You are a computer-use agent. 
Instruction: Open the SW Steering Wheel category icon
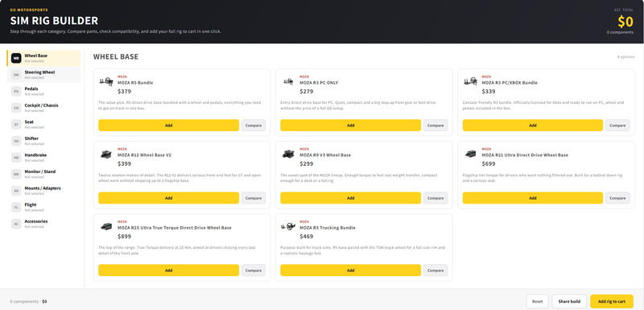(x=16, y=75)
